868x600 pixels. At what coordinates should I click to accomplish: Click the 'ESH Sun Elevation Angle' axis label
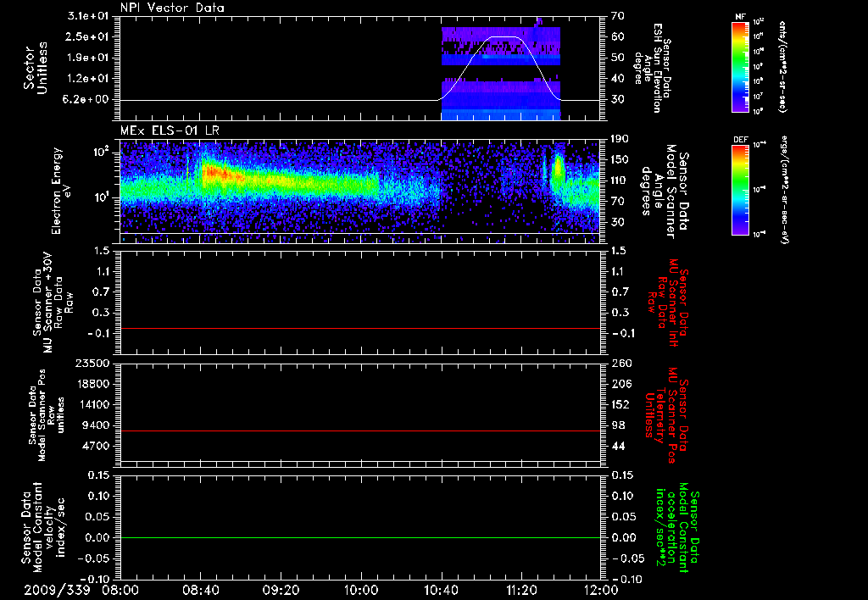[652, 68]
